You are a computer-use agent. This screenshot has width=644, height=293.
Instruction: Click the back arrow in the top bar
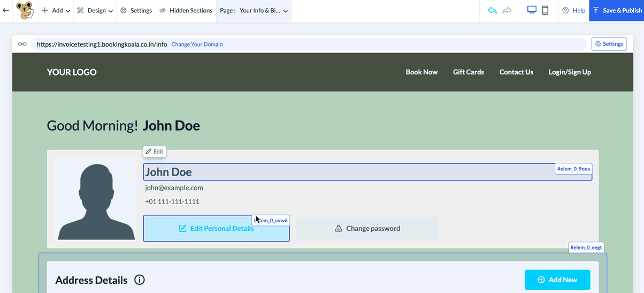click(6, 10)
